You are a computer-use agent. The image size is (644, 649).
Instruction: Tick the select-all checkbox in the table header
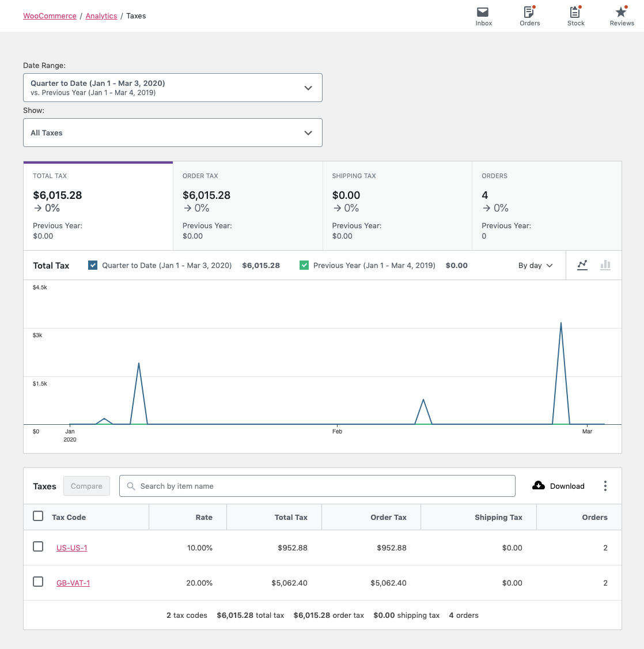click(x=38, y=516)
